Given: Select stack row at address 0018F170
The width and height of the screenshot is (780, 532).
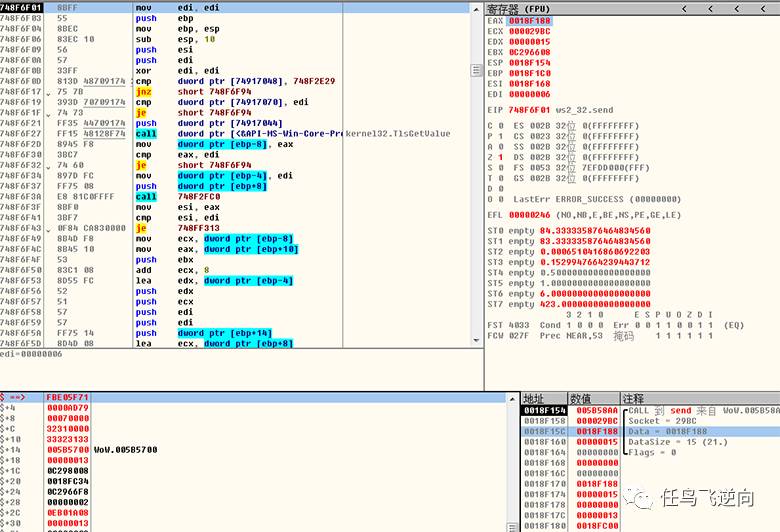Looking at the screenshot, I should click(x=651, y=483).
